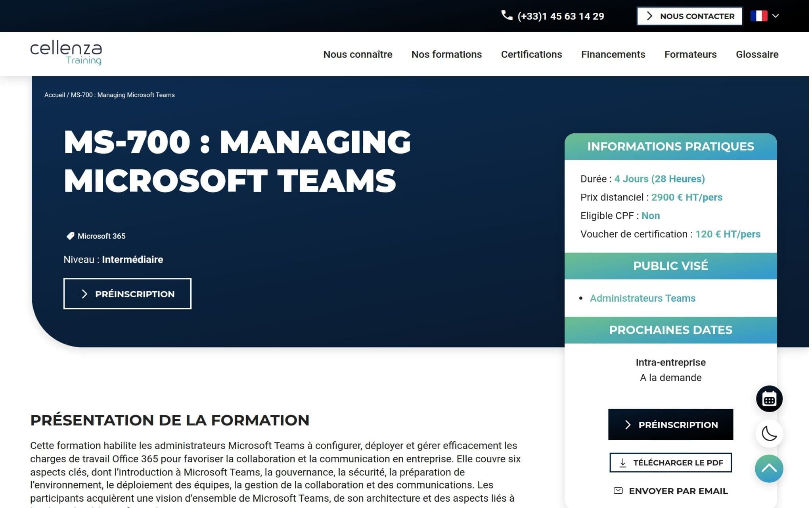
Task: Open the Certifications menu
Action: coord(531,54)
